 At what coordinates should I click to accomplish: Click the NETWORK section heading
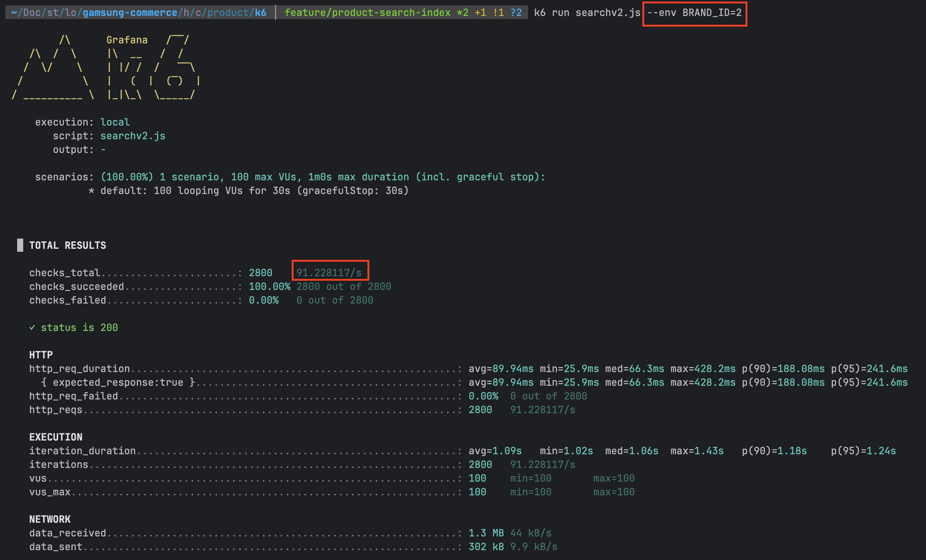49,519
